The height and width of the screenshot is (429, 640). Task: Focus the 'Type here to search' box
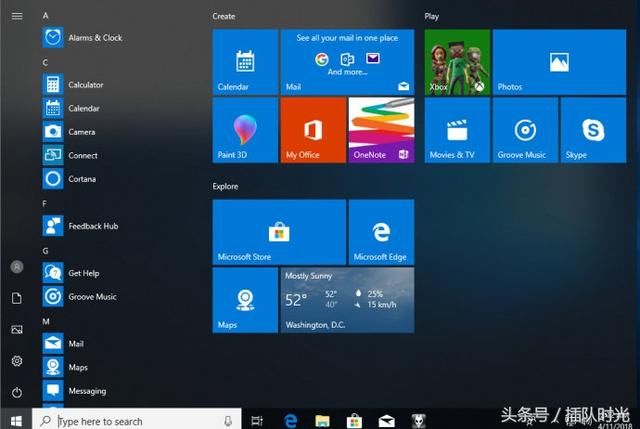pos(137,419)
